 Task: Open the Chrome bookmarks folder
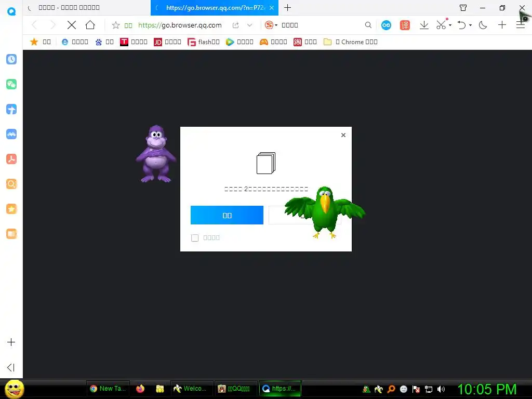[x=351, y=42]
